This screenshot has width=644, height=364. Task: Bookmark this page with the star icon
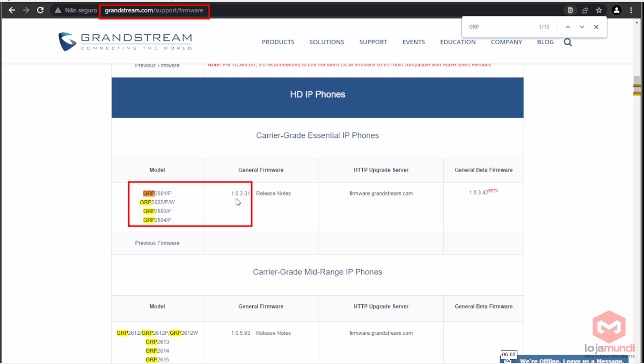click(x=599, y=10)
